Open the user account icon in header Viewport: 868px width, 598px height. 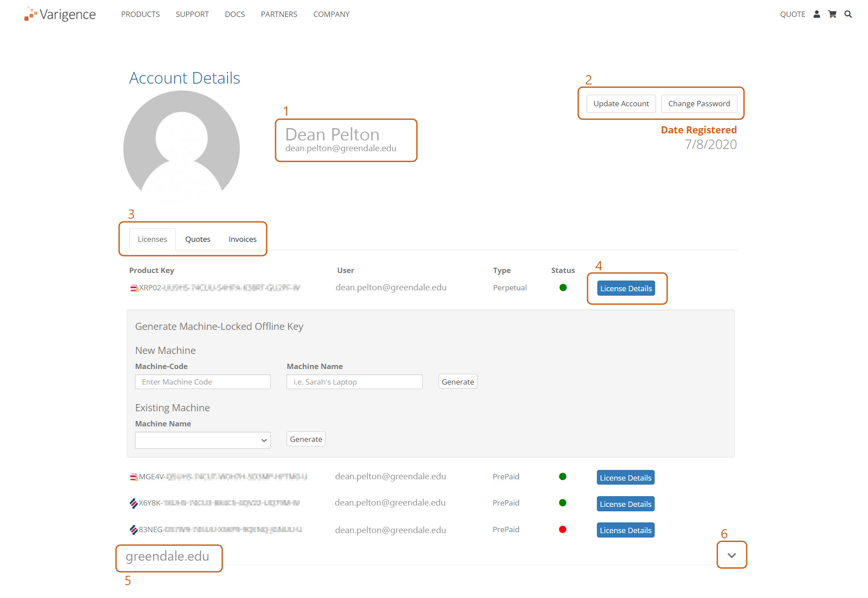pos(816,14)
